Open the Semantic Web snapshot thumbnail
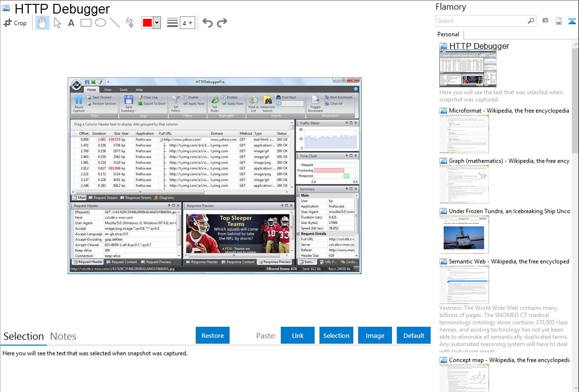 [x=464, y=285]
